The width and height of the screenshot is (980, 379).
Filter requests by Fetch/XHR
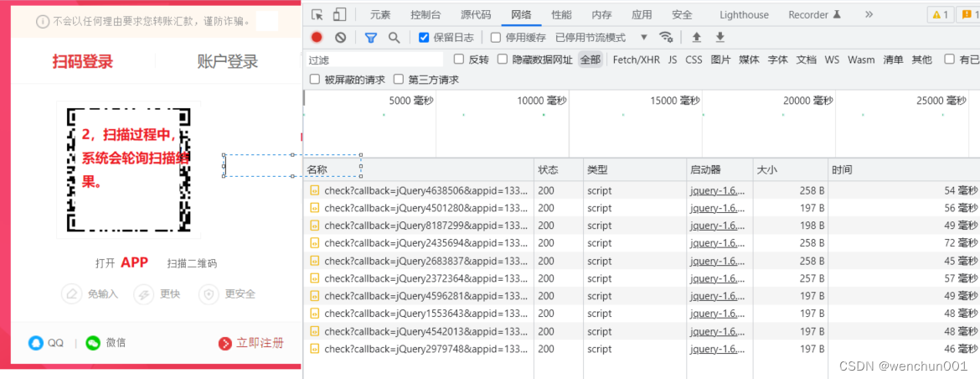636,60
